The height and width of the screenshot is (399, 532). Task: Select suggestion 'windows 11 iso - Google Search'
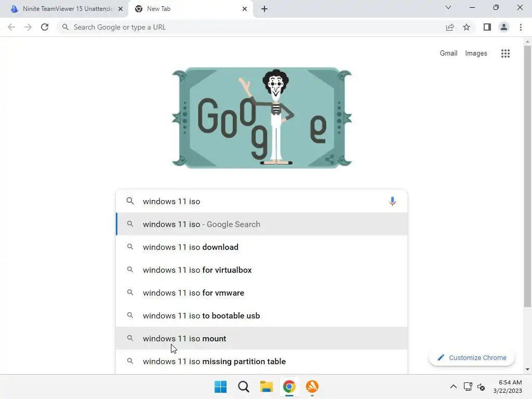pyautogui.click(x=261, y=224)
